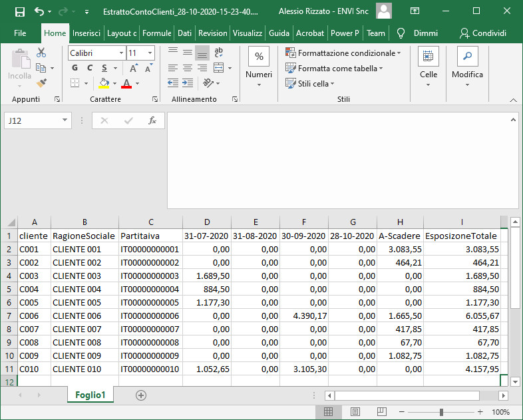The image size is (523, 420).
Task: Expand Formattazione condizionale dropdown
Action: 343,53
